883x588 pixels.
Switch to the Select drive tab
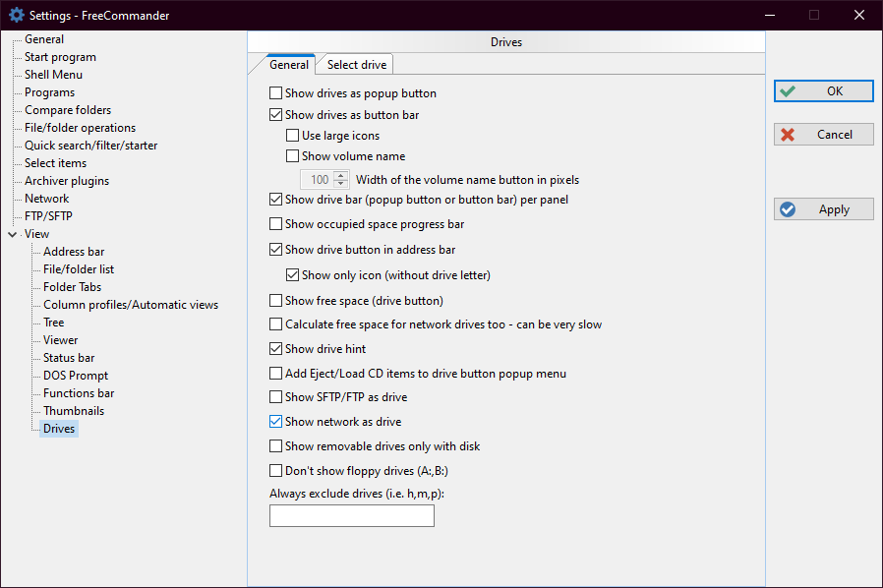pos(357,65)
